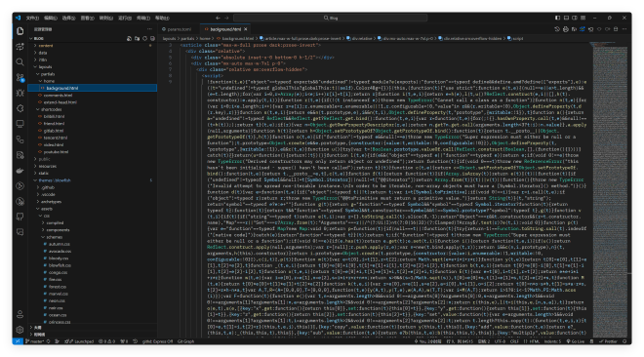This screenshot has width=644, height=357.
Task: Go back with navigation arrow
Action: point(218,19)
